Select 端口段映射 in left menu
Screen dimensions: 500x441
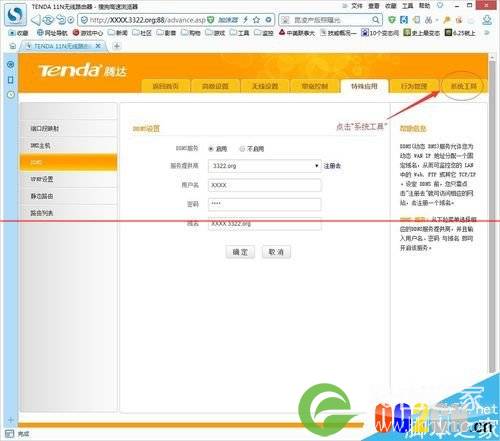click(69, 128)
